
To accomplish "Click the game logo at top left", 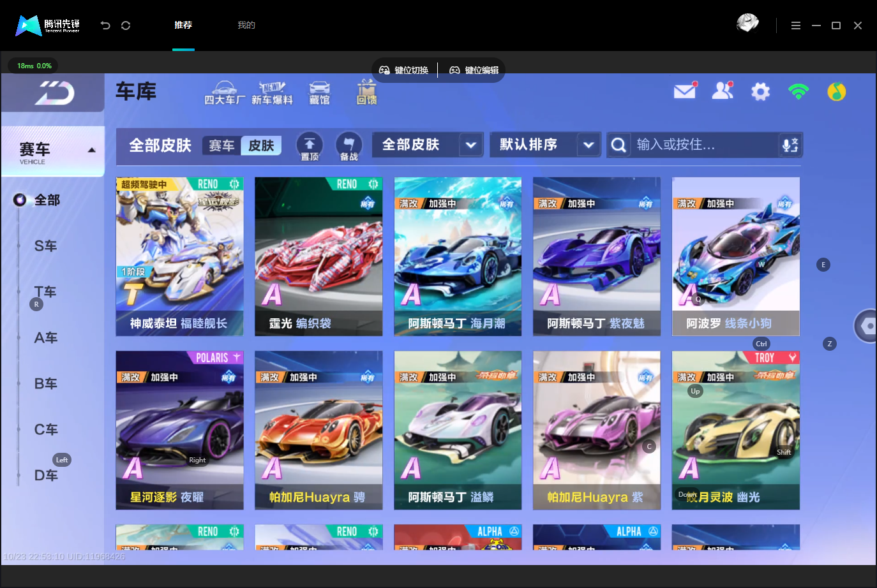I will (x=54, y=94).
